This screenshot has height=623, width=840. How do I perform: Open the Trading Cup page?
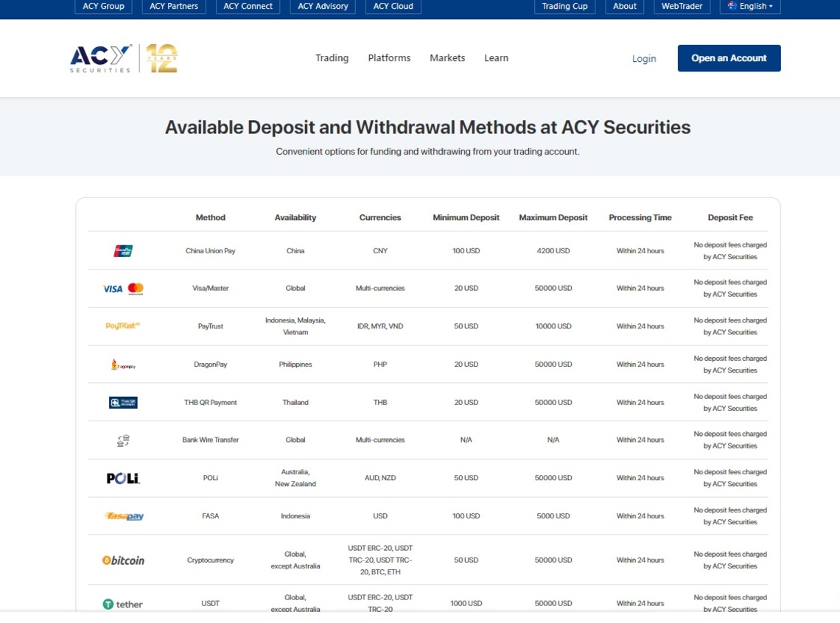tap(564, 6)
